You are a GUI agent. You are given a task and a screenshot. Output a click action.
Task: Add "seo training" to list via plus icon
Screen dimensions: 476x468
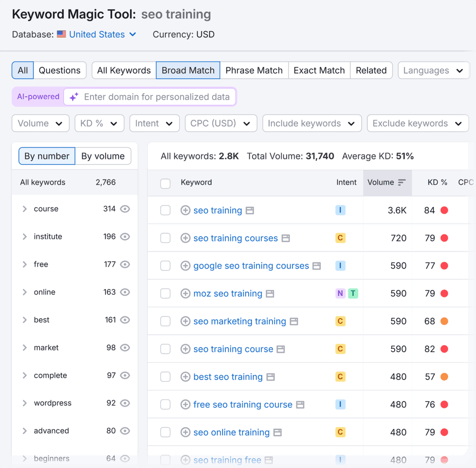click(x=186, y=210)
